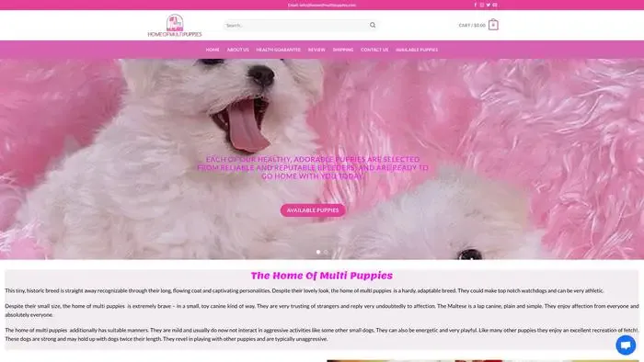Click the Available Puppies hero button
The height and width of the screenshot is (362, 644).
[313, 210]
